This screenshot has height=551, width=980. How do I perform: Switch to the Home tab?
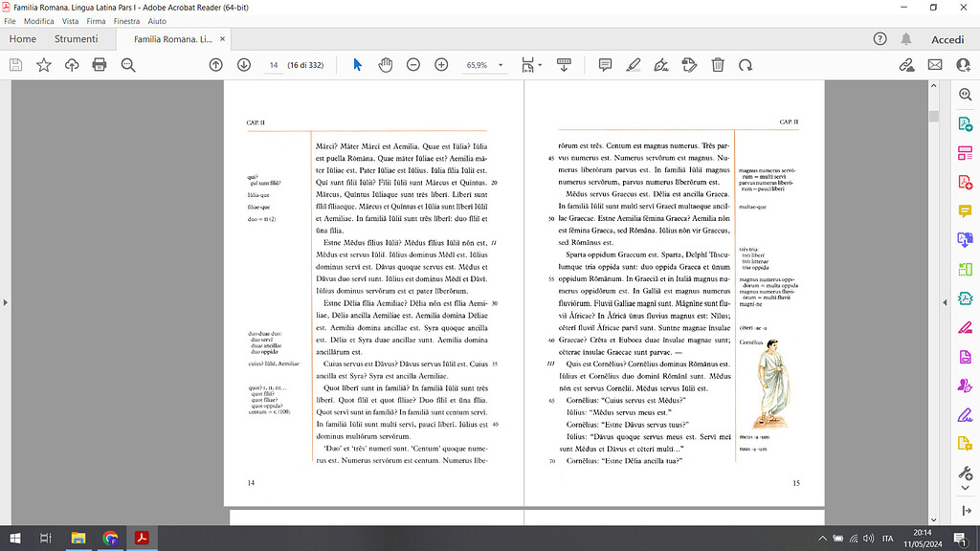click(22, 39)
